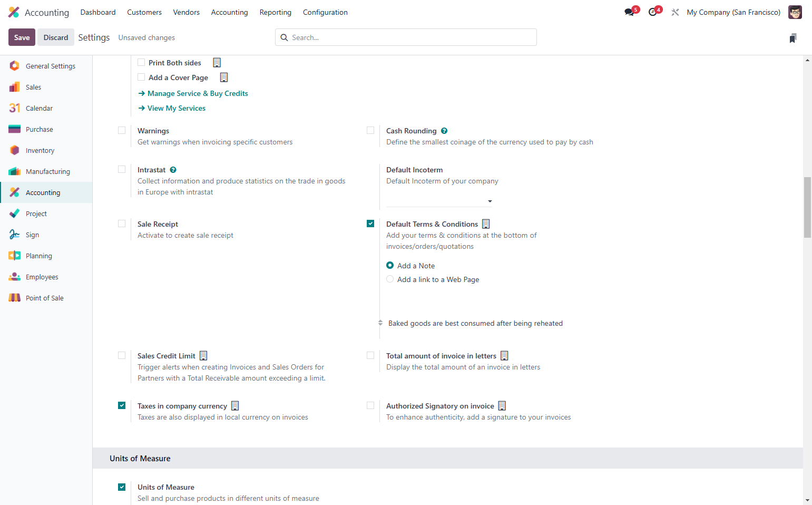This screenshot has height=505, width=812.
Task: Open the user avatar menu
Action: [x=795, y=12]
